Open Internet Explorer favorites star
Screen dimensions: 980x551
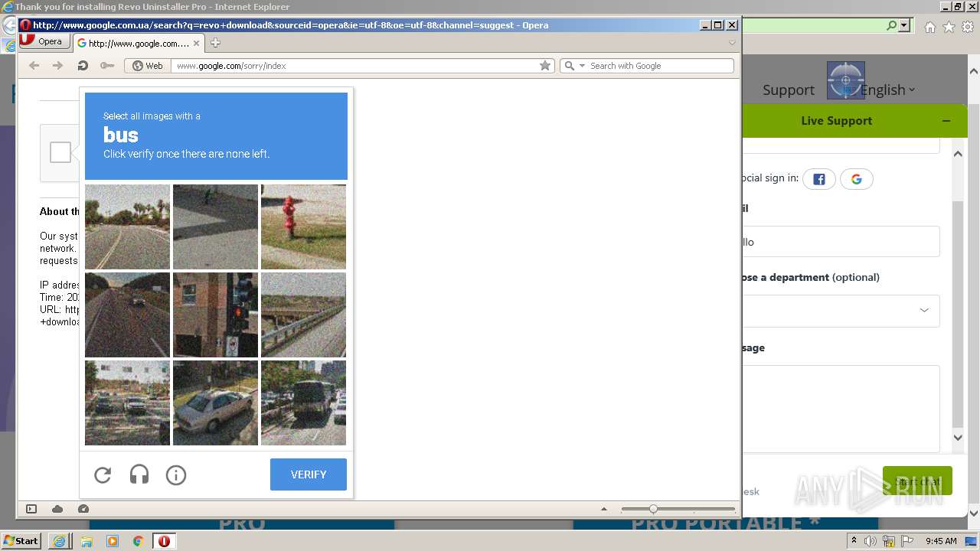pos(949,27)
